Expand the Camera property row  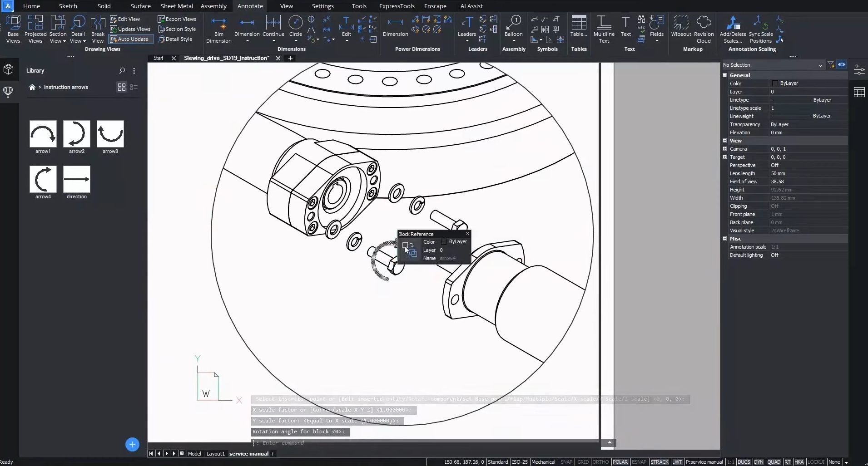click(725, 149)
